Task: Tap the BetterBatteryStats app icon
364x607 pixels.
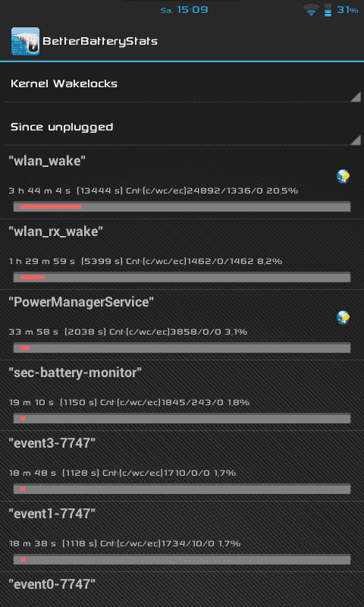Action: click(x=25, y=41)
